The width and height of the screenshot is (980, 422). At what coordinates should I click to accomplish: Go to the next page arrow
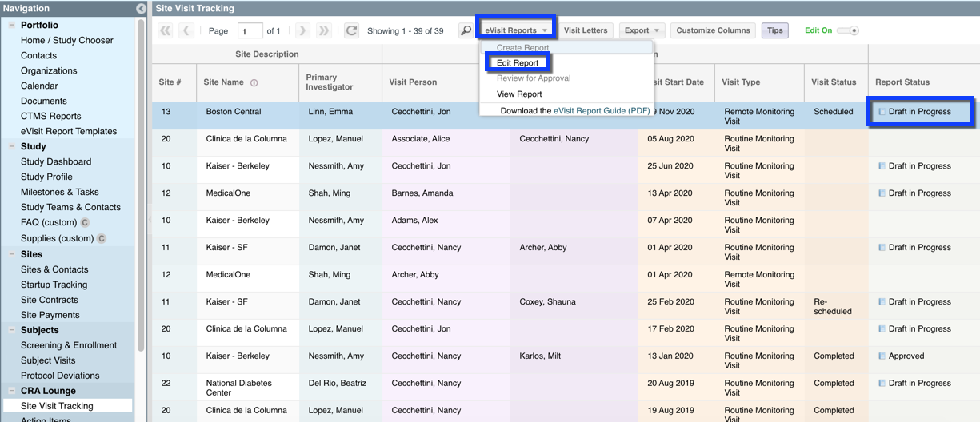(x=302, y=31)
